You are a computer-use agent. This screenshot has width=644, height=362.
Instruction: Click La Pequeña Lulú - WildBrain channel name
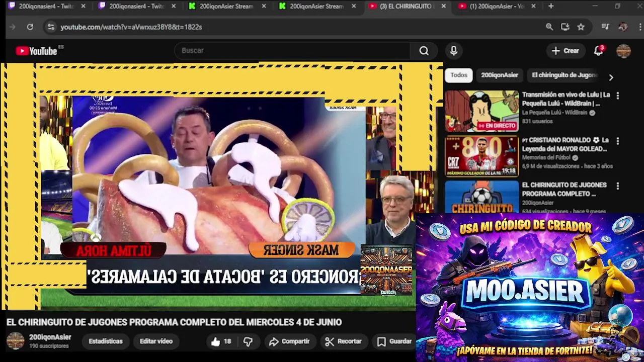click(x=554, y=113)
